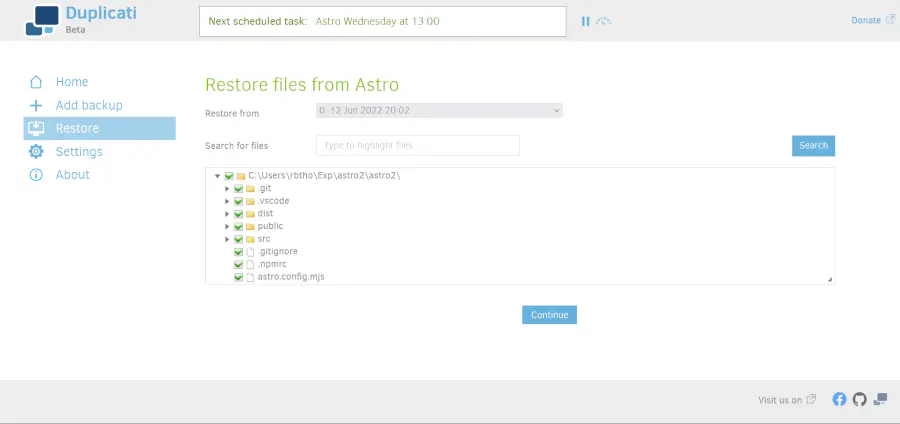Click the Duplicati logo icon
Image resolution: width=900 pixels, height=424 pixels.
coord(42,21)
